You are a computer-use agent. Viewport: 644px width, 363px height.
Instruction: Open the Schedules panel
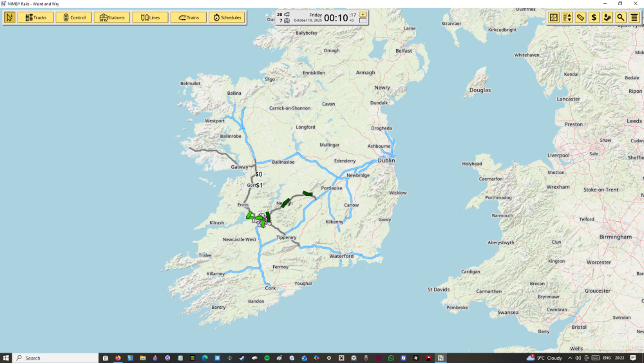tap(227, 17)
